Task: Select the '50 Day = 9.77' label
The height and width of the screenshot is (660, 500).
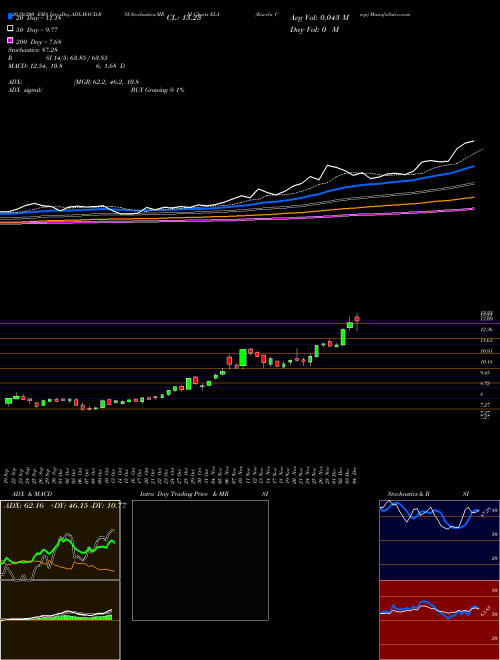Action: pos(37,30)
